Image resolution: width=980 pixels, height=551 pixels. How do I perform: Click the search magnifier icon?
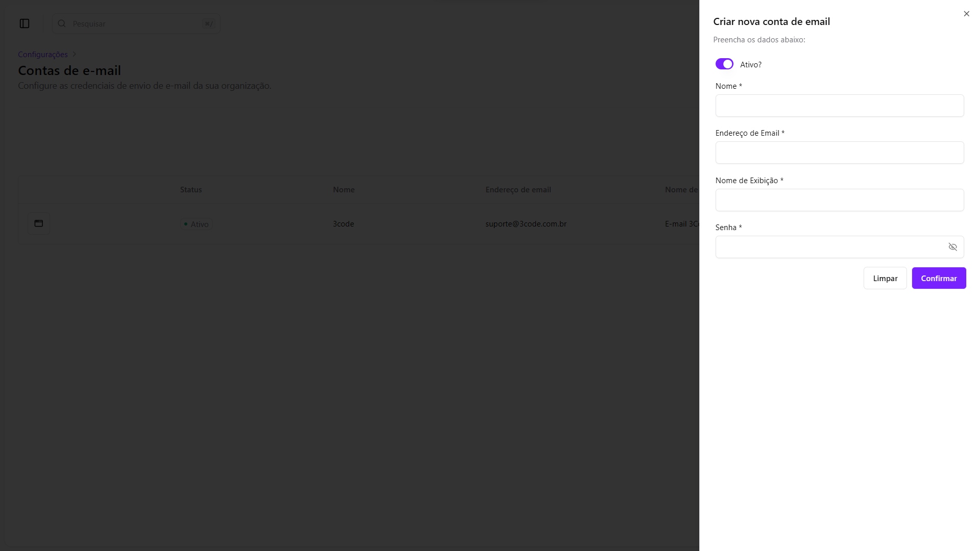click(x=62, y=23)
